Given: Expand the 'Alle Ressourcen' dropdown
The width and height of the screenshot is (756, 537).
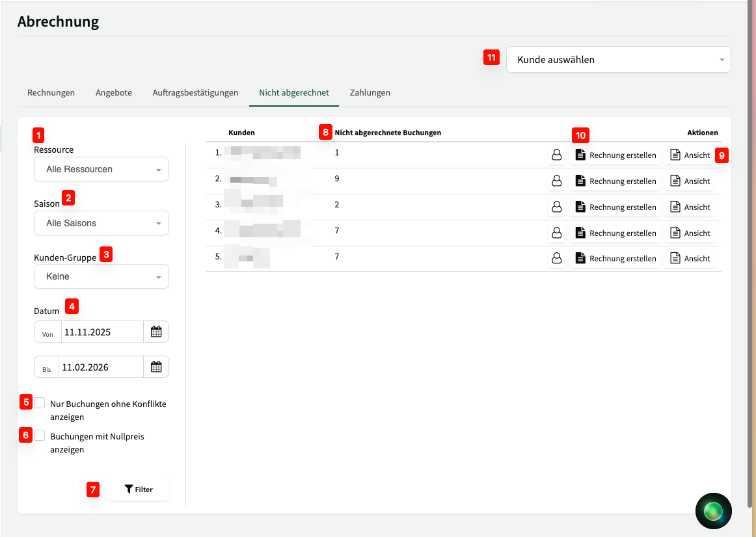Looking at the screenshot, I should [x=101, y=169].
